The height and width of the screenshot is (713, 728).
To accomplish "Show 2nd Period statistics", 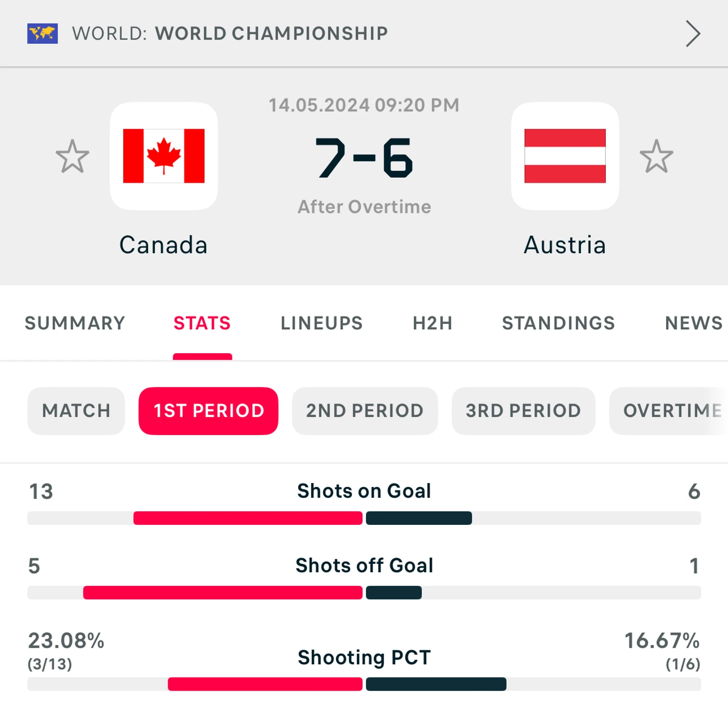I will point(365,411).
